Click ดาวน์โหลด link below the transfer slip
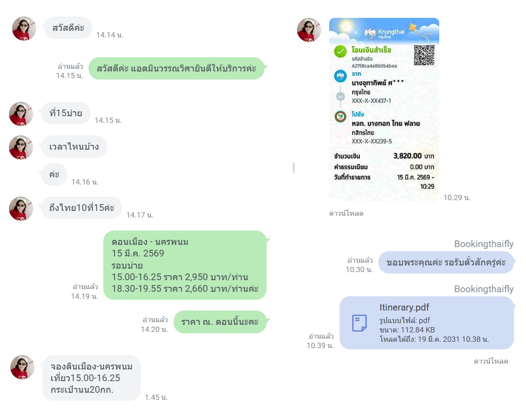The width and height of the screenshot is (526, 420). pyautogui.click(x=346, y=214)
